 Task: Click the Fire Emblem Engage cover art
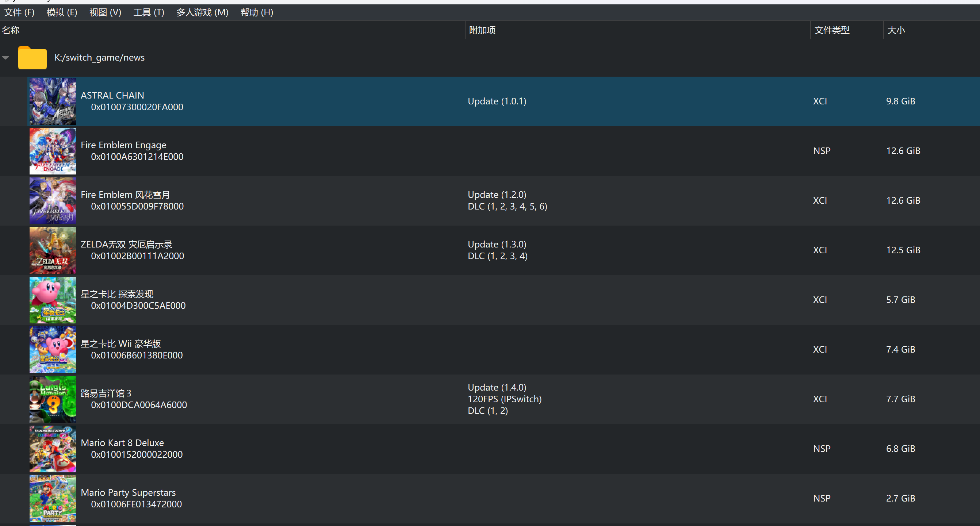tap(53, 151)
